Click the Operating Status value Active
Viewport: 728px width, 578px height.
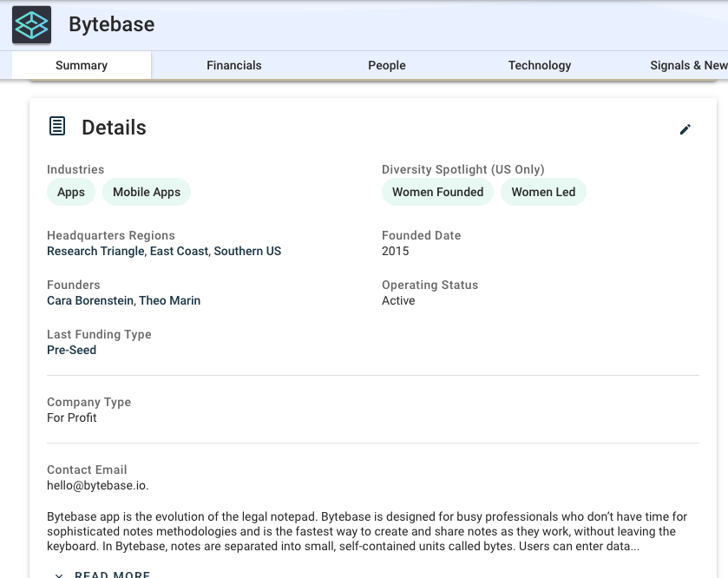point(398,301)
